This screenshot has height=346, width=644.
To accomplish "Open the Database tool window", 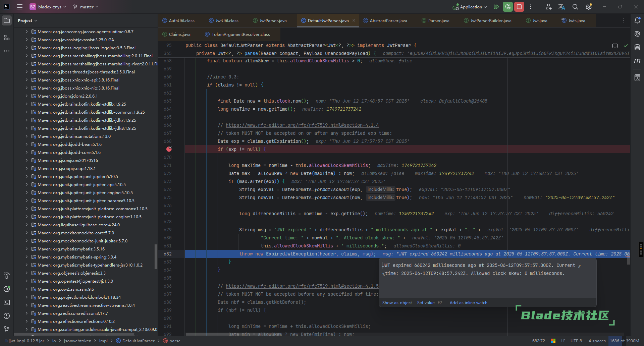I will pyautogui.click(x=637, y=47).
